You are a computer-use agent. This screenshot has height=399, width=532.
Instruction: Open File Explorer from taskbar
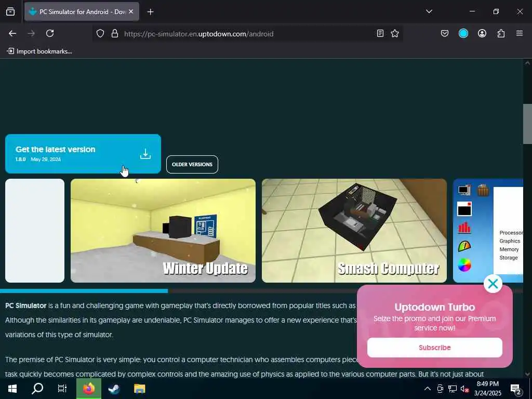pyautogui.click(x=139, y=389)
